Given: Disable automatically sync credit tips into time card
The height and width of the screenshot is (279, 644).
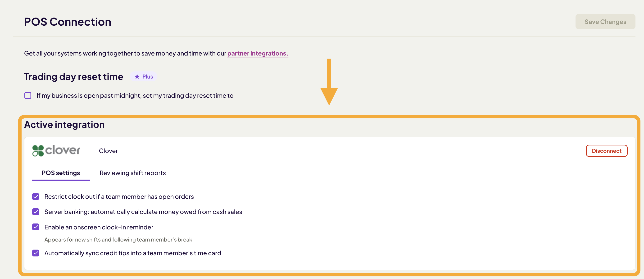Looking at the screenshot, I should 36,253.
